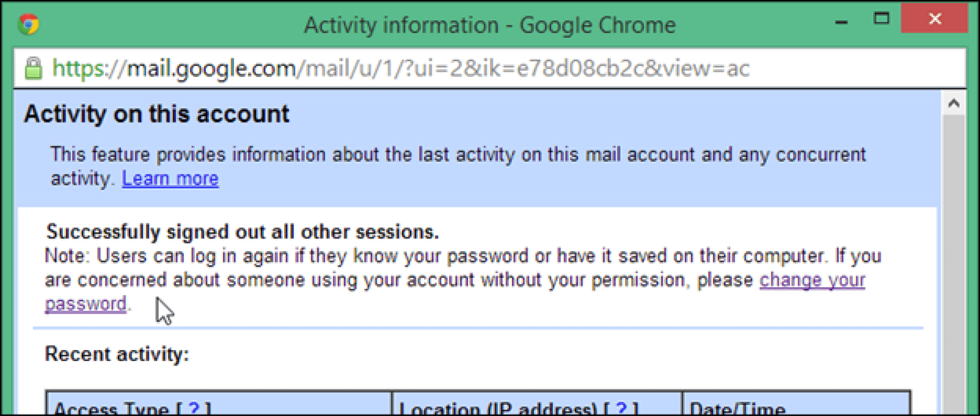
Task: Open help question mark beside Access Type
Action: [194, 409]
